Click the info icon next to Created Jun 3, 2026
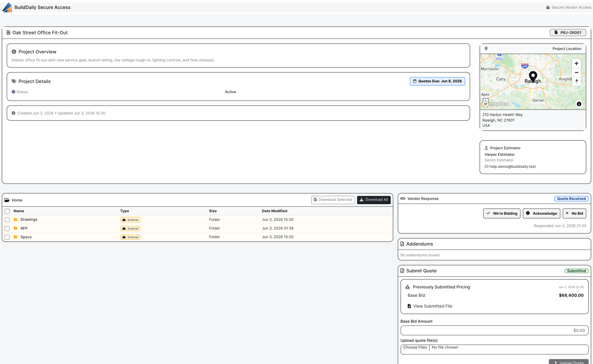 [x=13, y=113]
